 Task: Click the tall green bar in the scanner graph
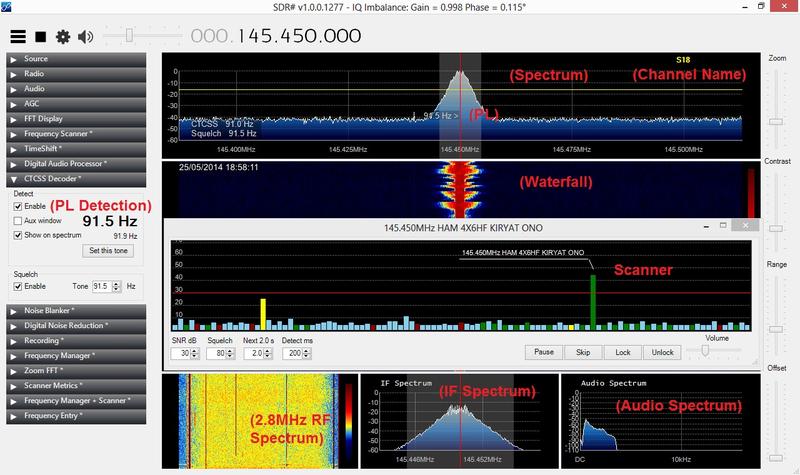tap(593, 302)
